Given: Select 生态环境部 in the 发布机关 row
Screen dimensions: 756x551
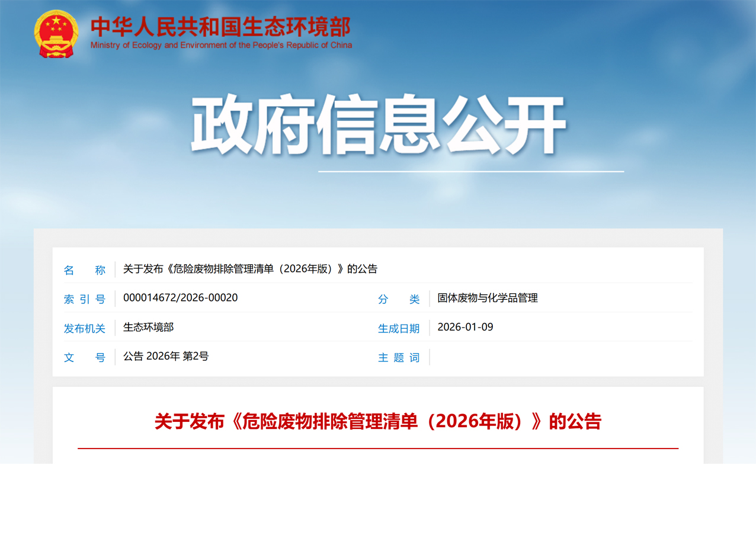Looking at the screenshot, I should point(148,327).
